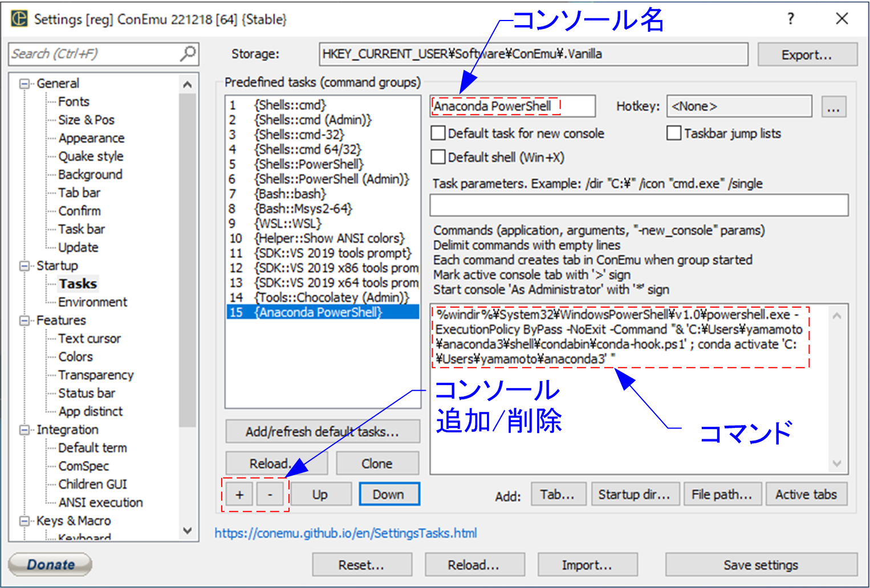Collapse the Integration tree node
The width and height of the screenshot is (870, 588).
click(x=25, y=430)
